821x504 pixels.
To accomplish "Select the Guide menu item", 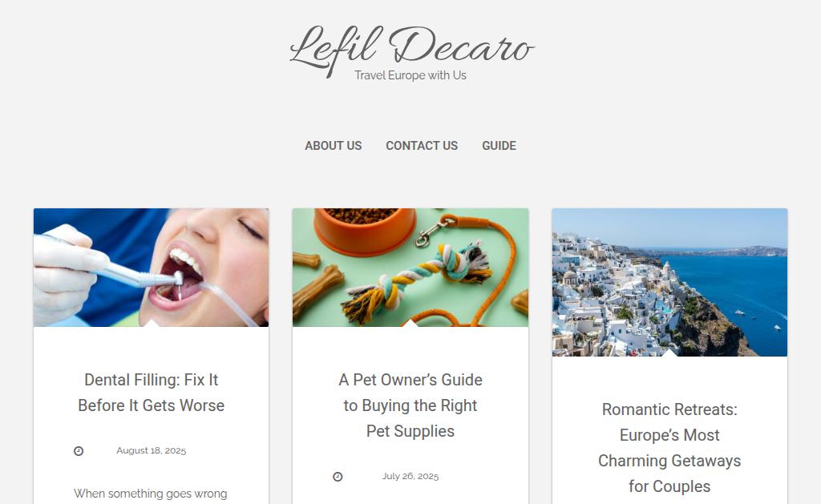I will point(499,146).
